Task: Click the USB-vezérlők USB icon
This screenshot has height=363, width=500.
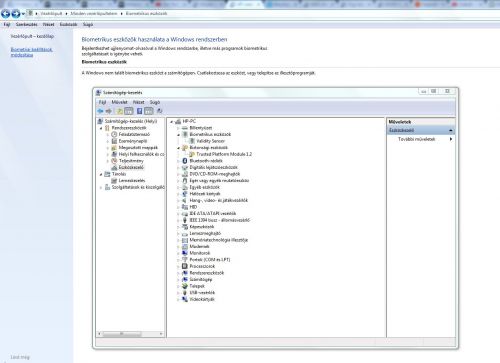Action: coord(185,293)
